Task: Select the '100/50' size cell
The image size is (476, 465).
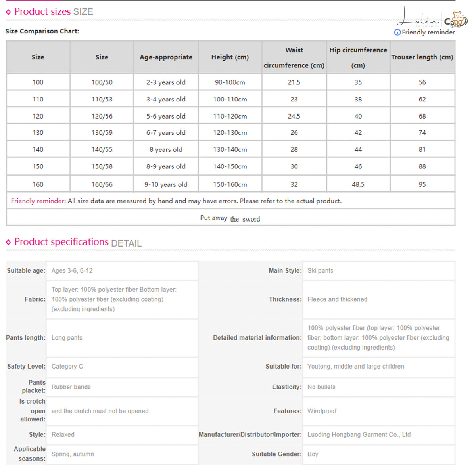Action: click(x=102, y=82)
